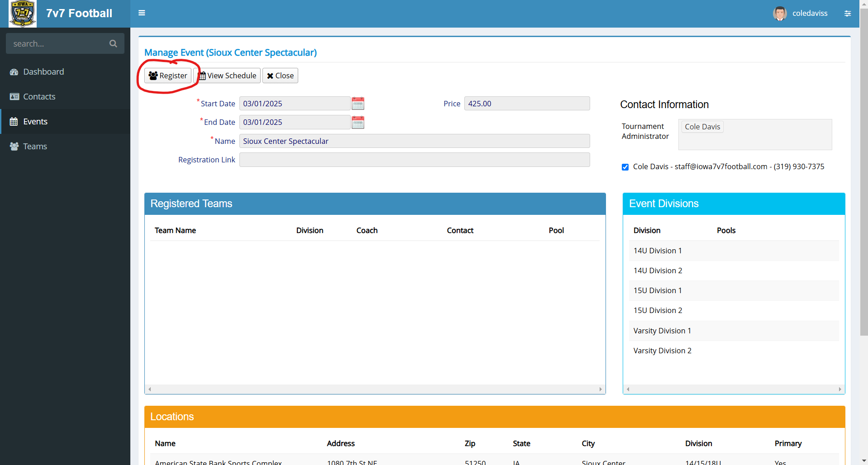Click the coledaviss user avatar

[779, 14]
